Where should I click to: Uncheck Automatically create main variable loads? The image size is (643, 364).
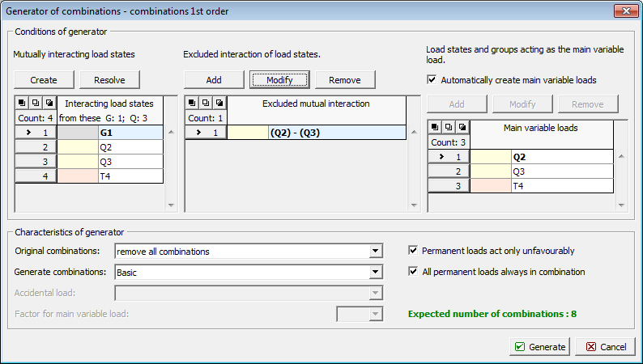(432, 80)
